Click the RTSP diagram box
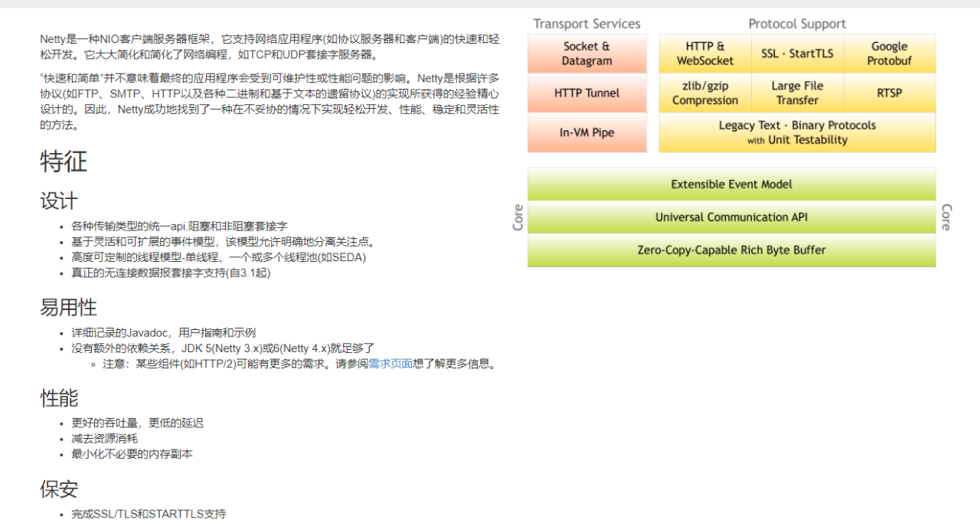This screenshot has height=526, width=980. tap(890, 93)
